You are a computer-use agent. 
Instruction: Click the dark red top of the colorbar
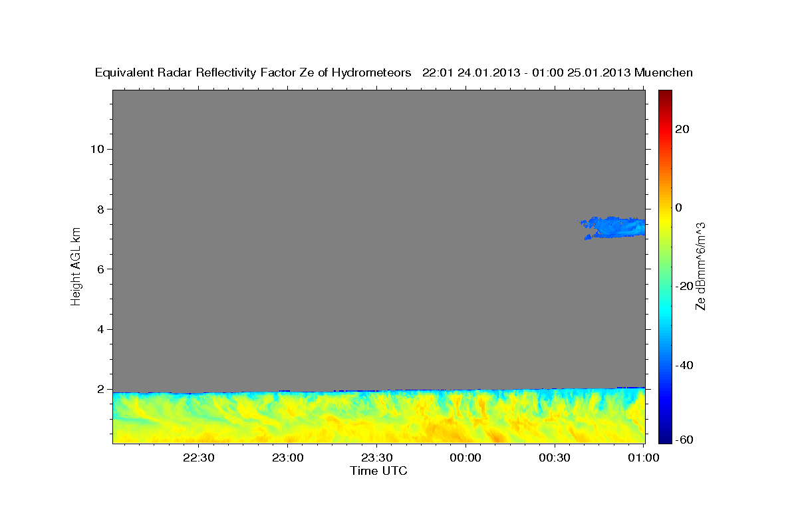(666, 96)
